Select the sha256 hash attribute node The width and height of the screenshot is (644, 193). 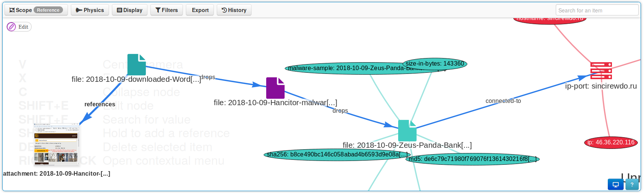coord(337,155)
